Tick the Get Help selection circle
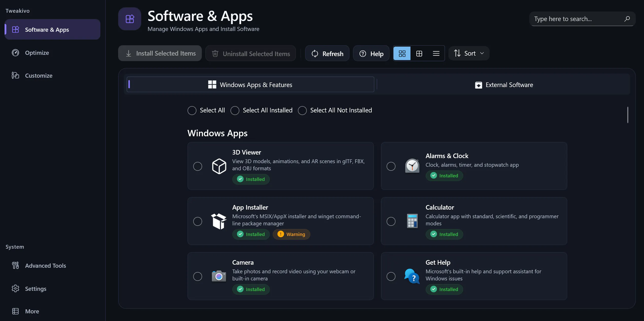The image size is (644, 321). click(391, 276)
